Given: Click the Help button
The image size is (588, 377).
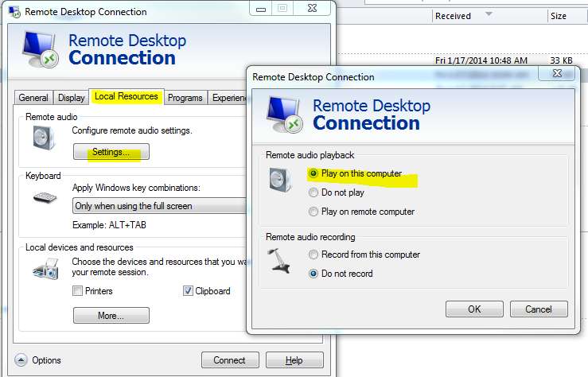Looking at the screenshot, I should 294,360.
